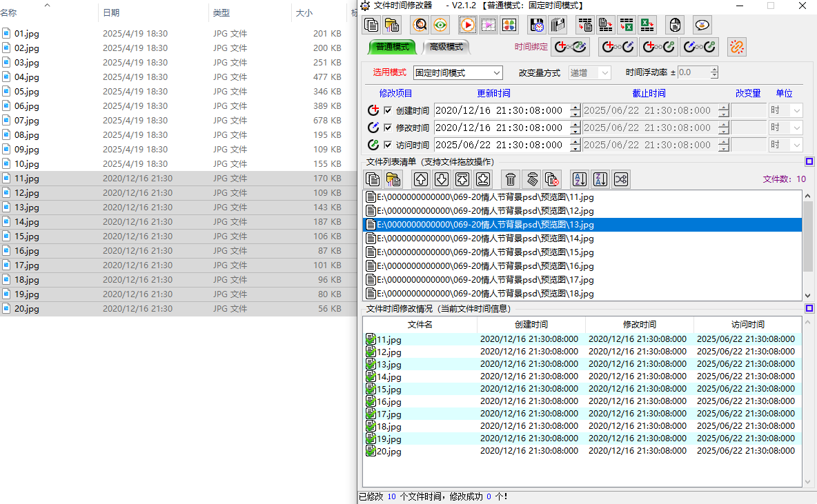Image resolution: width=817 pixels, height=504 pixels.
Task: Click the add-files icon in the top toolbar
Action: [371, 25]
